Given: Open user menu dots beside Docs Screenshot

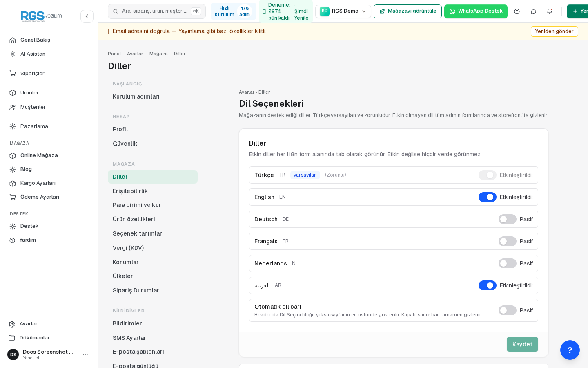Looking at the screenshot, I should click(x=85, y=355).
